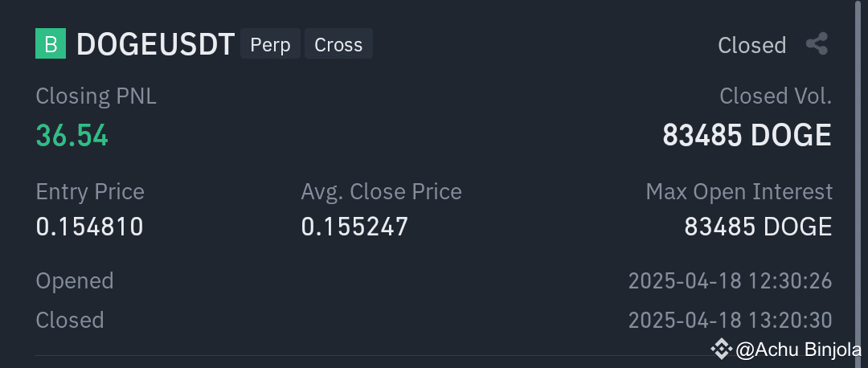Image resolution: width=868 pixels, height=368 pixels.
Task: Click the share icon beside Closed
Action: click(x=817, y=43)
